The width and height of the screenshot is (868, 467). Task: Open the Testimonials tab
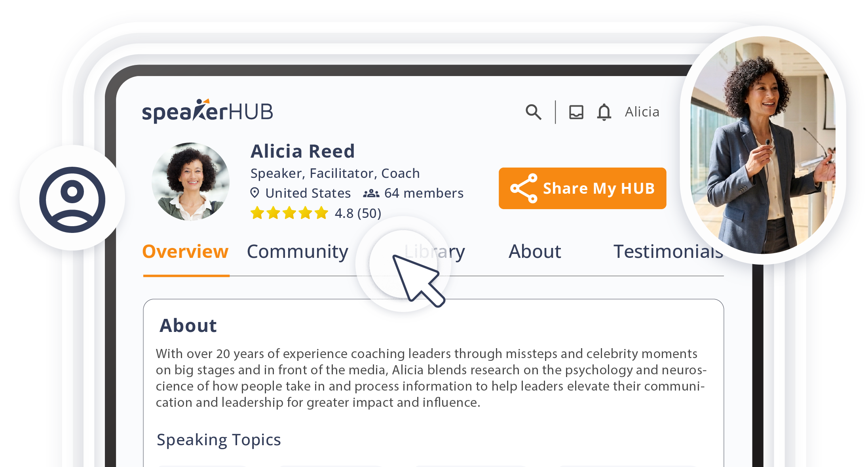[668, 252]
